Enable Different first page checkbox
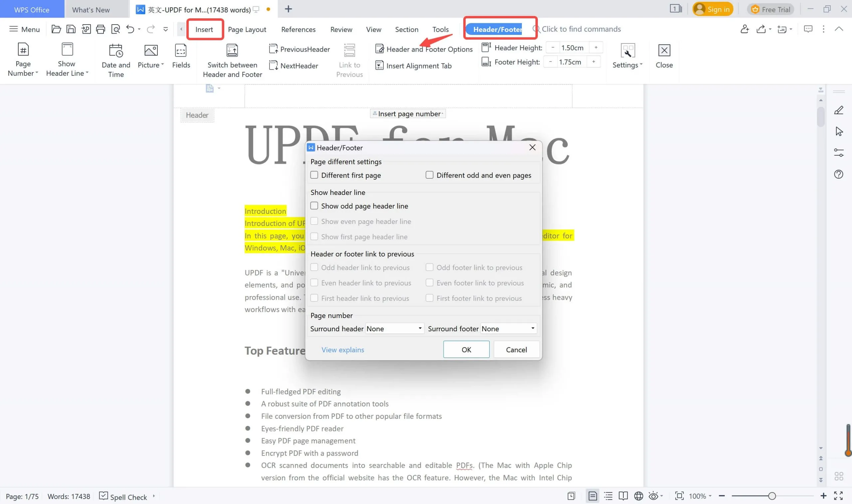Image resolution: width=852 pixels, height=504 pixels. (315, 175)
